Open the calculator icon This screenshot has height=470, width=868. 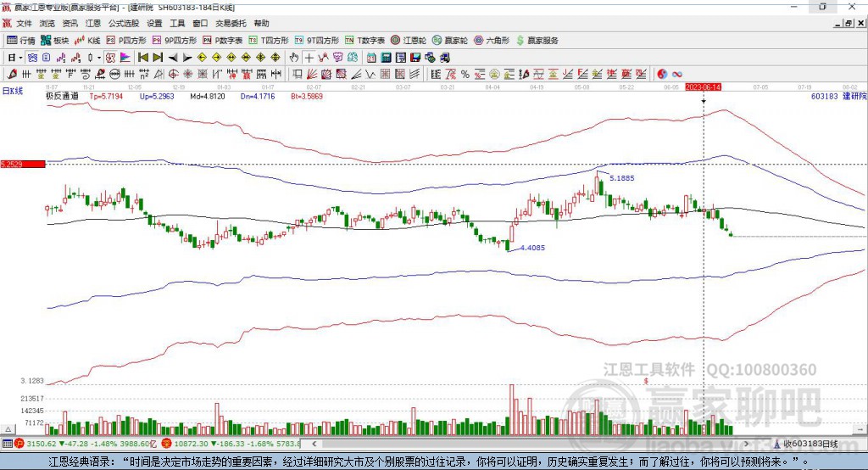(386, 58)
